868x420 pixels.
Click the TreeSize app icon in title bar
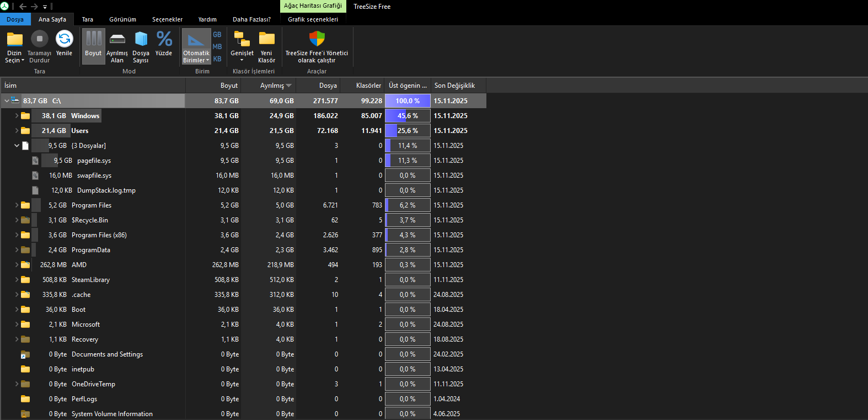[4, 6]
